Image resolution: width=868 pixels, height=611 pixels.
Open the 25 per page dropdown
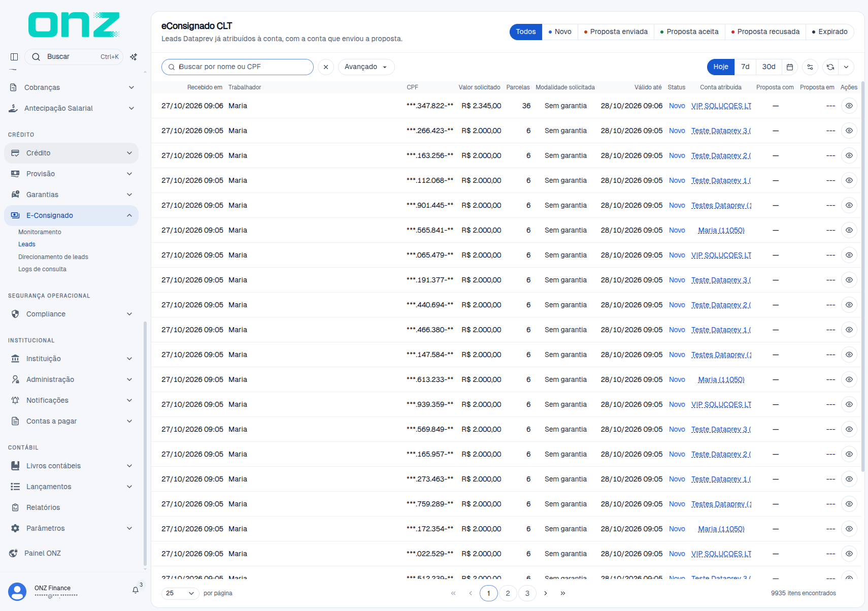click(180, 593)
